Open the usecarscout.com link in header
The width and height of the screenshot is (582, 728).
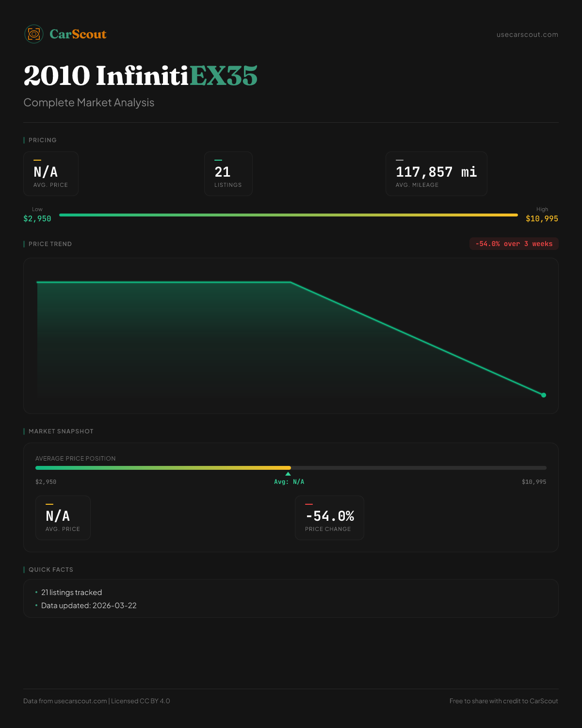click(x=527, y=34)
